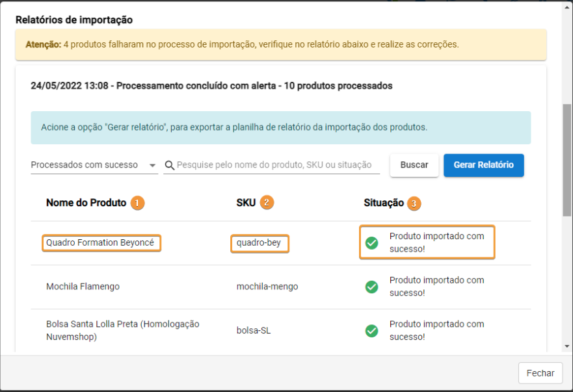Click orange badge number 2
This screenshot has width=573, height=392.
tap(267, 202)
